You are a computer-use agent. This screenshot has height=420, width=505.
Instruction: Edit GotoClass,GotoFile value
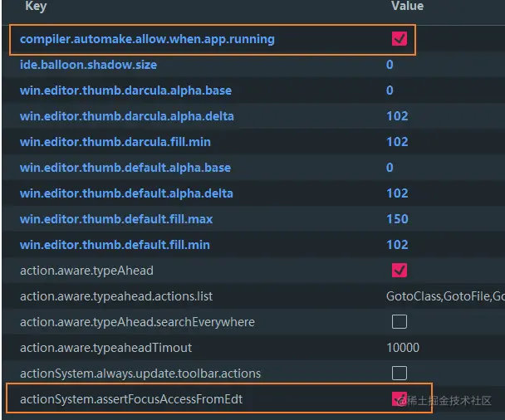445,296
